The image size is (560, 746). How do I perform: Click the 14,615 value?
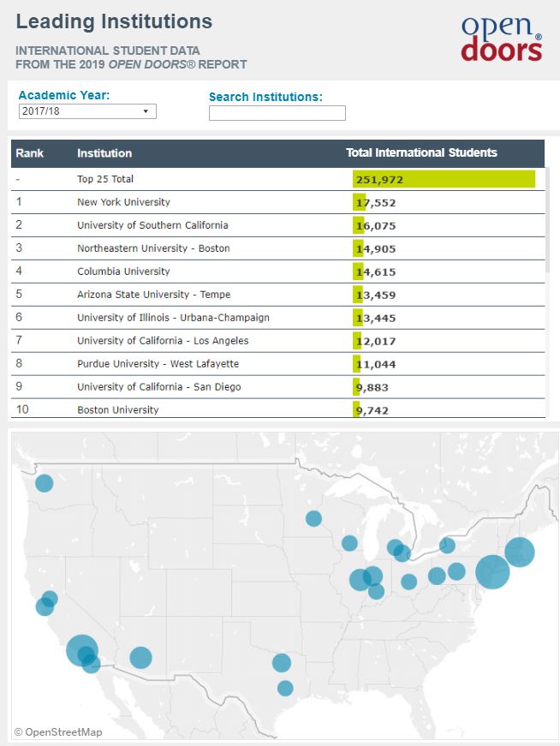coord(376,272)
